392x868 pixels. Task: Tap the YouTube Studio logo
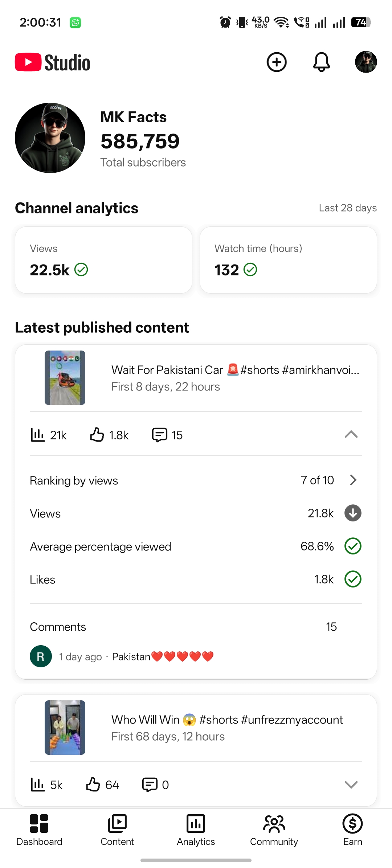(x=53, y=62)
